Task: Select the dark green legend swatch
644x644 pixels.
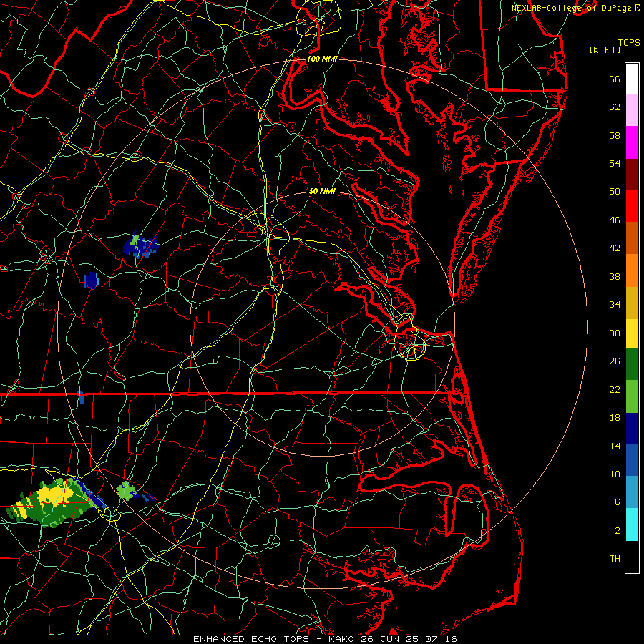Action: pyautogui.click(x=632, y=364)
